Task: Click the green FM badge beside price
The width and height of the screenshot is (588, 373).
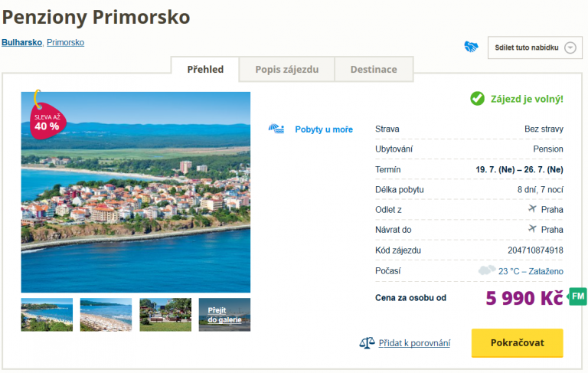Action: (578, 296)
